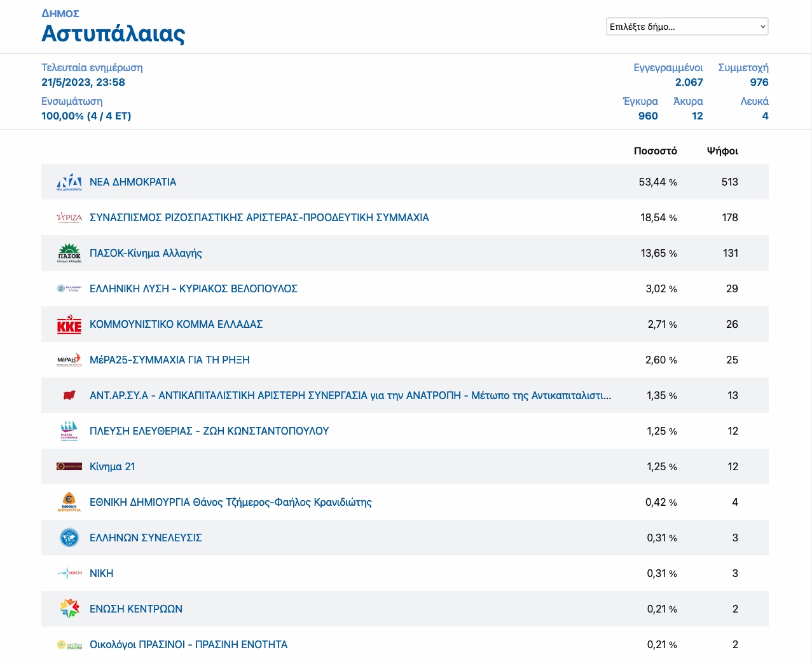Open the ΚΟΜΜΟΥΝΙΣΤΙΚΟ ΚΟΜΜΑ ΕΛΛΑΔΑΣ link
The width and height of the screenshot is (812, 664).
coord(176,324)
